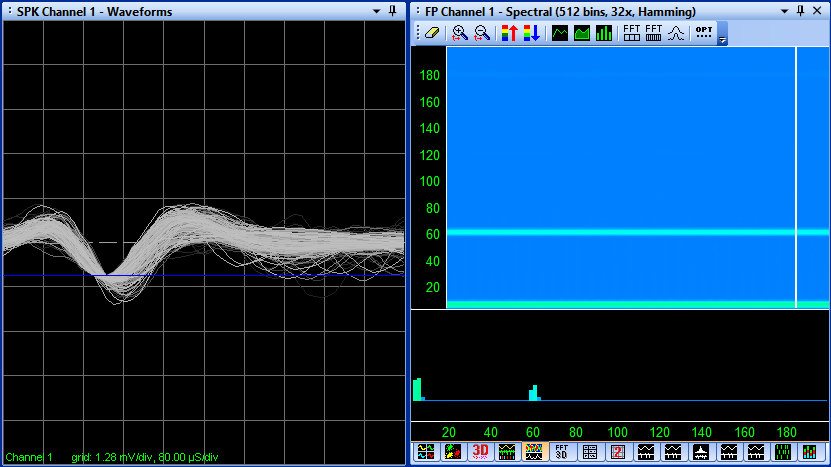This screenshot has height=467, width=831.
Task: Open the table grid view tab
Action: pyautogui.click(x=589, y=452)
